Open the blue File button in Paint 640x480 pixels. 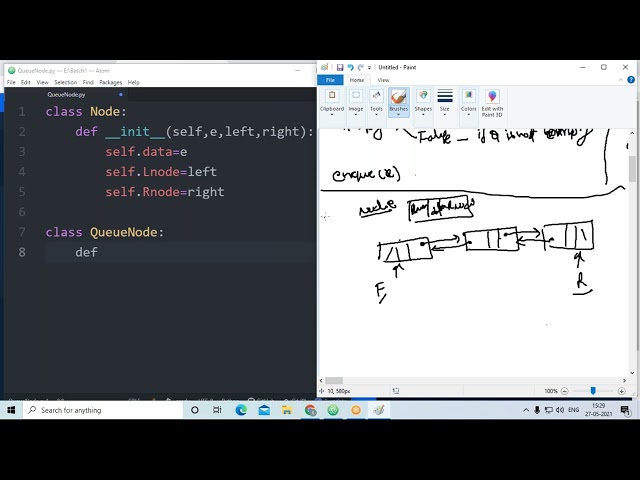pos(330,80)
